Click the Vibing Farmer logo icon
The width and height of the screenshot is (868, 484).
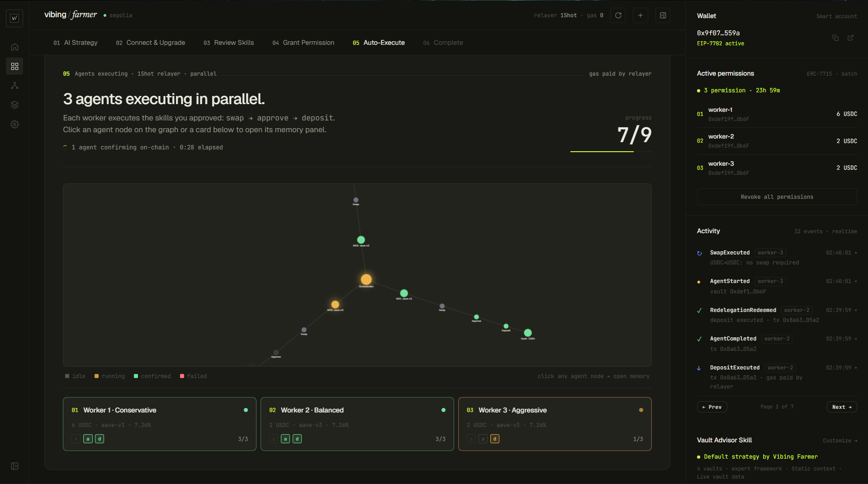tap(14, 18)
